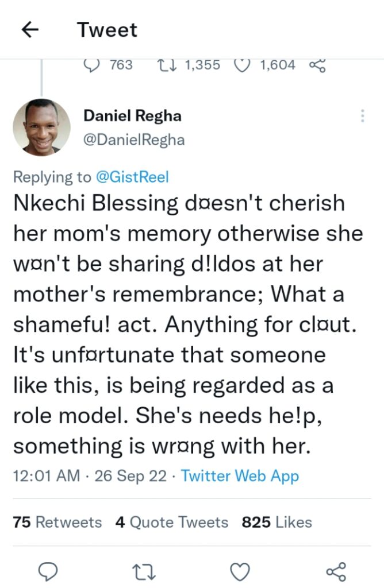Viewport: 384px width, 588px height.
Task: Tap the share icon below the tweet
Action: (336, 572)
